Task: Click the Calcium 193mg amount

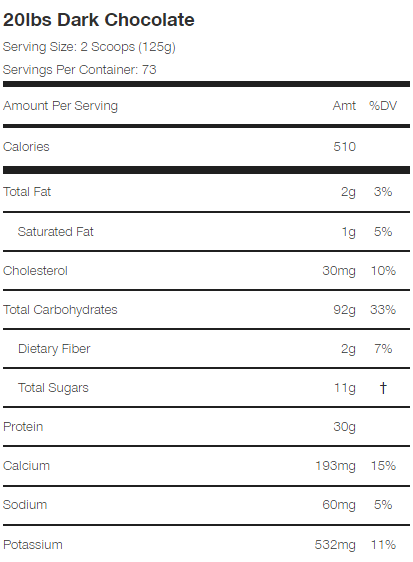Action: (x=336, y=466)
